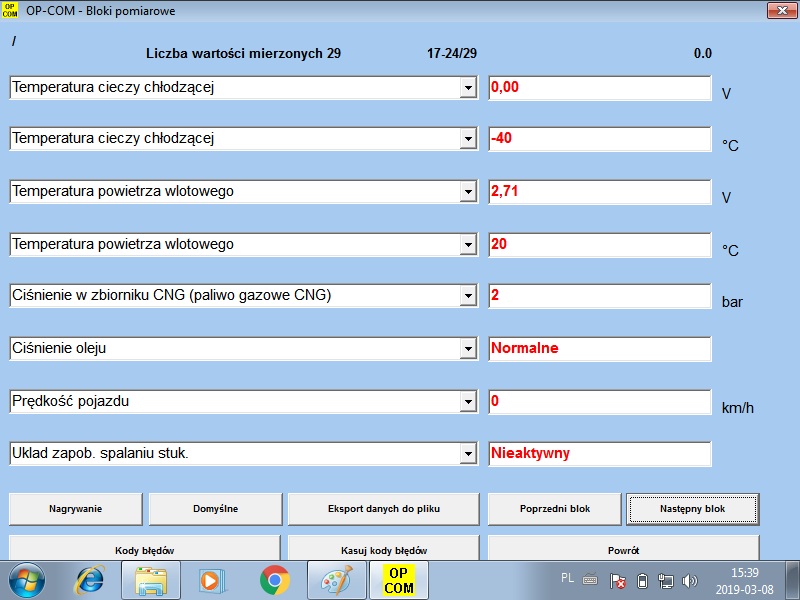
Task: Click the volume speaker tray icon
Action: click(x=690, y=580)
